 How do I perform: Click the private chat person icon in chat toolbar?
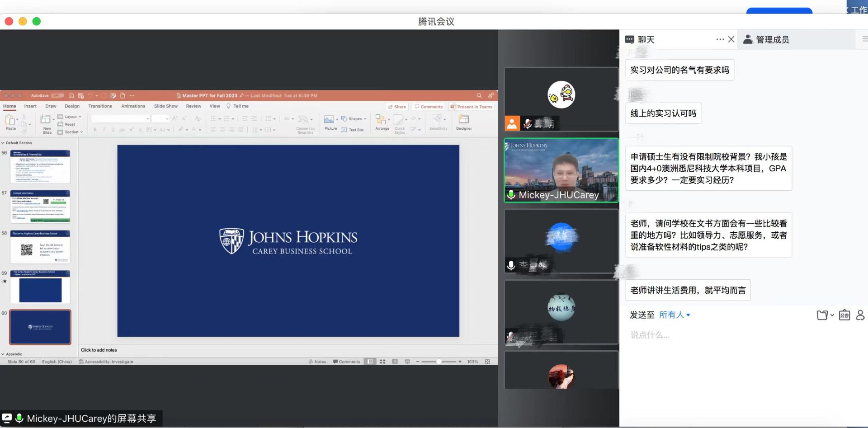point(860,315)
